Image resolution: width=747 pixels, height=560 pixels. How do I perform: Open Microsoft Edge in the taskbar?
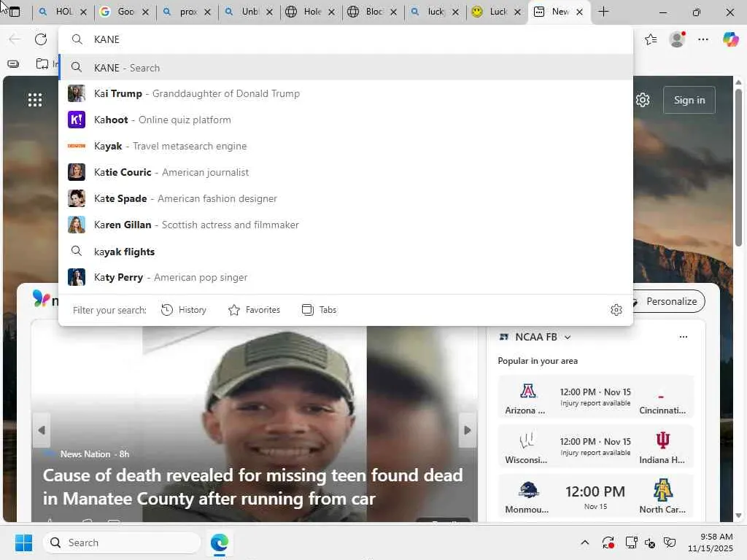coord(219,542)
